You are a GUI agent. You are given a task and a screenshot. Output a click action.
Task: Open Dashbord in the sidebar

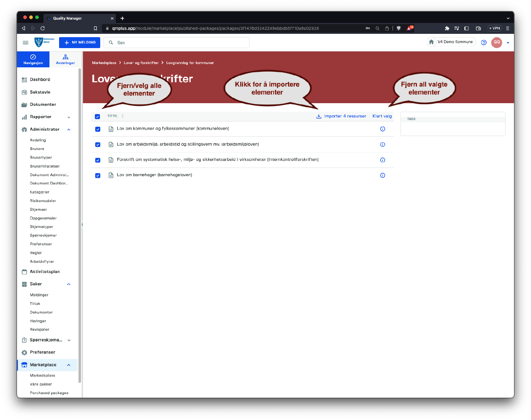pyautogui.click(x=40, y=80)
